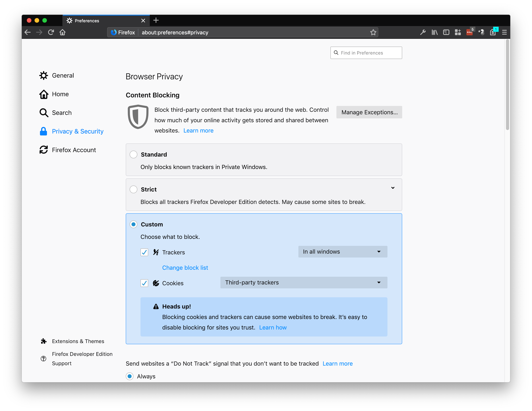Uncheck the Cookies checkbox

(145, 283)
